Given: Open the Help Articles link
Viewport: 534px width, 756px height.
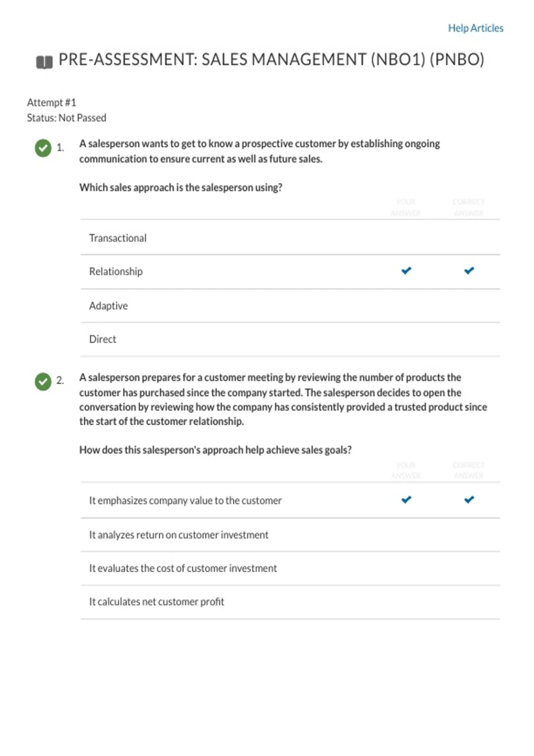Looking at the screenshot, I should [475, 28].
